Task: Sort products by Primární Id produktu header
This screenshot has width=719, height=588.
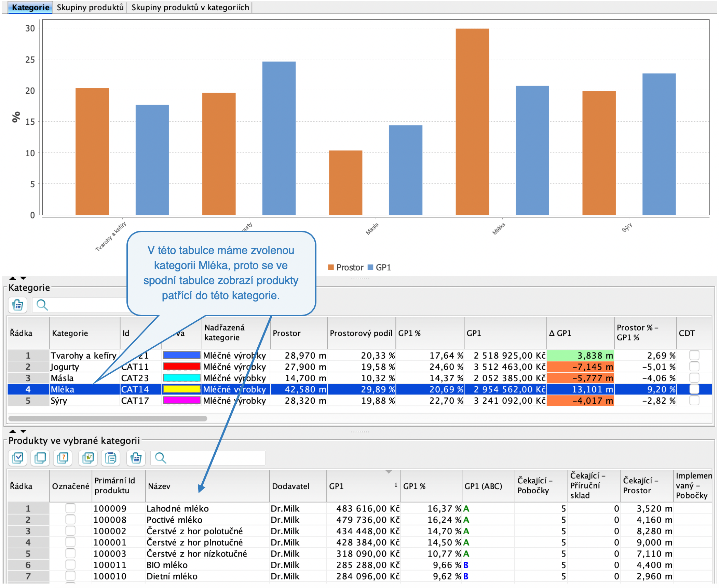Action: pyautogui.click(x=119, y=486)
